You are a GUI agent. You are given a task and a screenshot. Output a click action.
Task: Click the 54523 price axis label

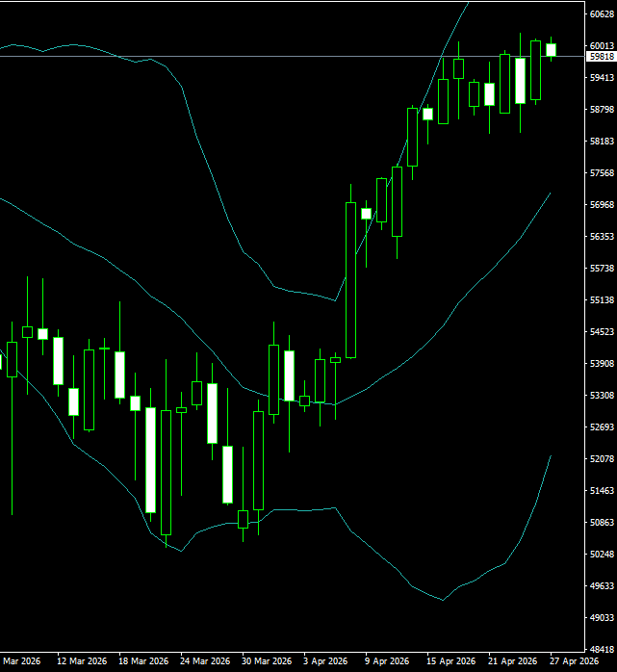point(603,332)
